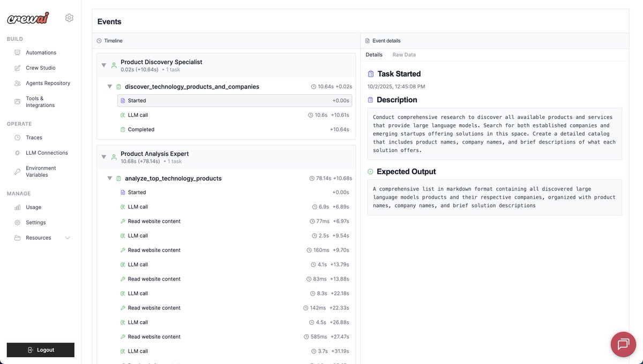Click the Usage chart icon
The image size is (643, 364).
click(x=18, y=207)
